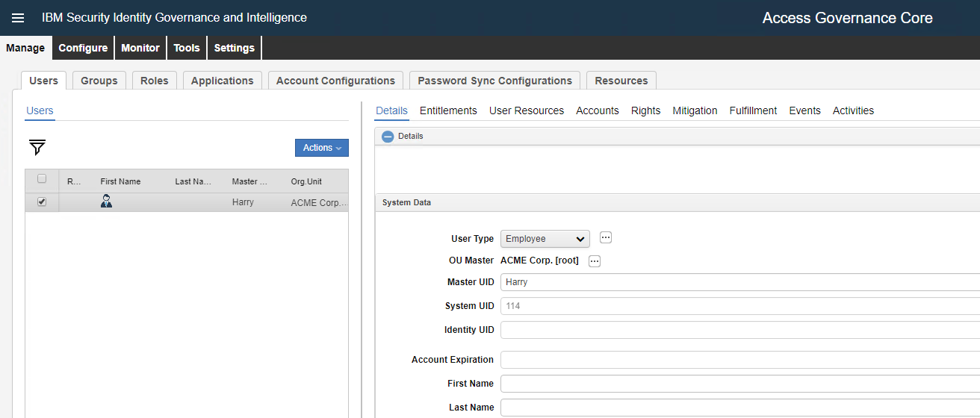The width and height of the screenshot is (980, 418).
Task: Click the System UID field showing 114
Action: tap(740, 306)
